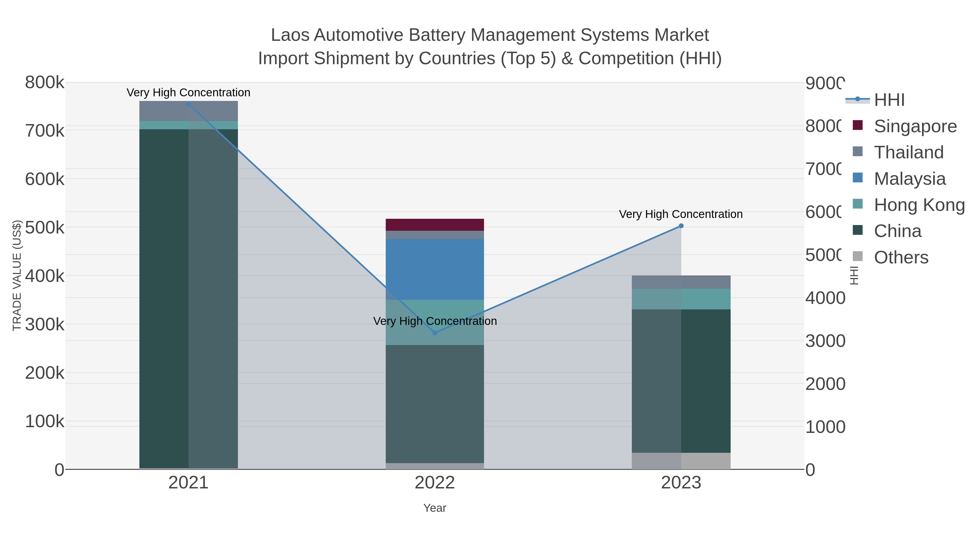Click the 2021 HHI data point marker
Screen dimensions: 980x551
coord(189,104)
